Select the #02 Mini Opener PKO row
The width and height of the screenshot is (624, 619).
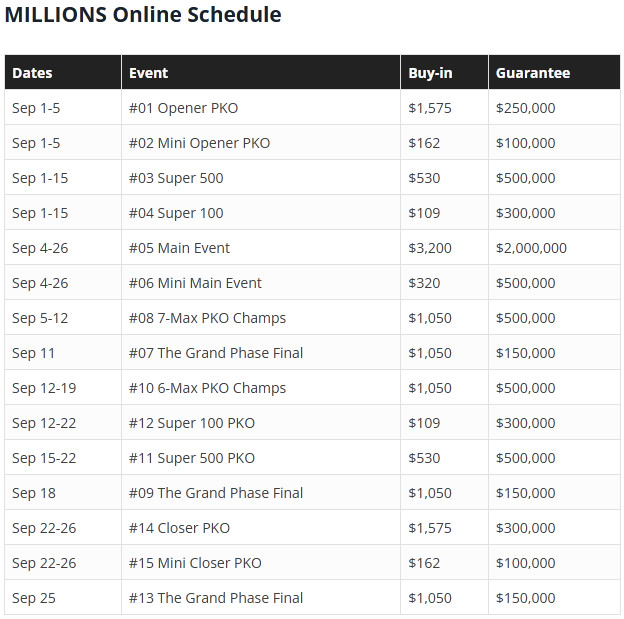[x=312, y=143]
